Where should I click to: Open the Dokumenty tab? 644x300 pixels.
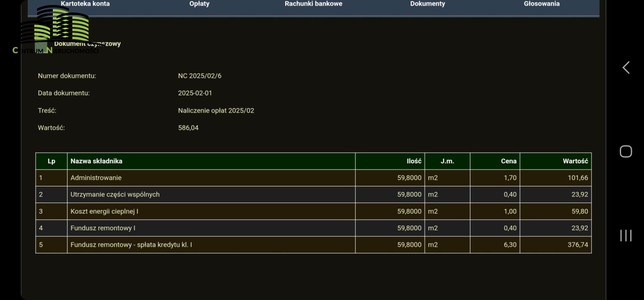point(428,4)
